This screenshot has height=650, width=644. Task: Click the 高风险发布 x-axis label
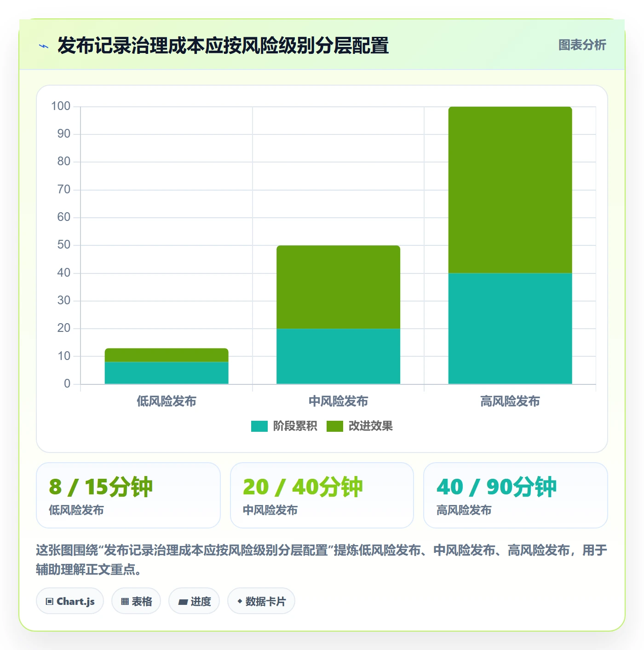[x=510, y=401]
